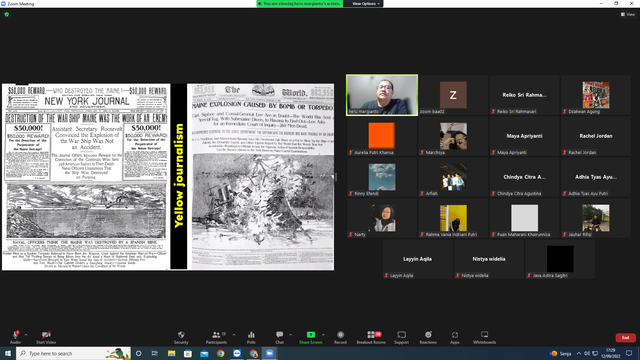Select Layyin Aqila's tile
Viewport: 640px width, 360px height.
point(418,259)
